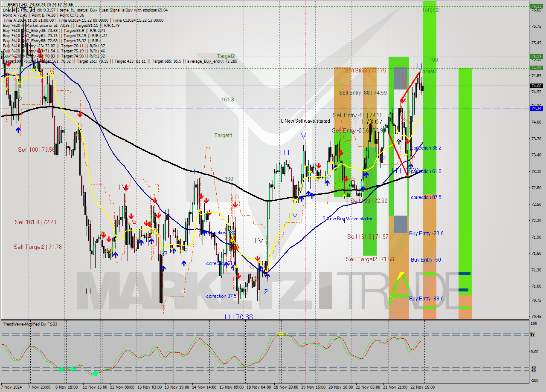Viewport: 546px width, 392px height.
Task: Select the '20 Nov 10:00' time label
Action: (340, 387)
